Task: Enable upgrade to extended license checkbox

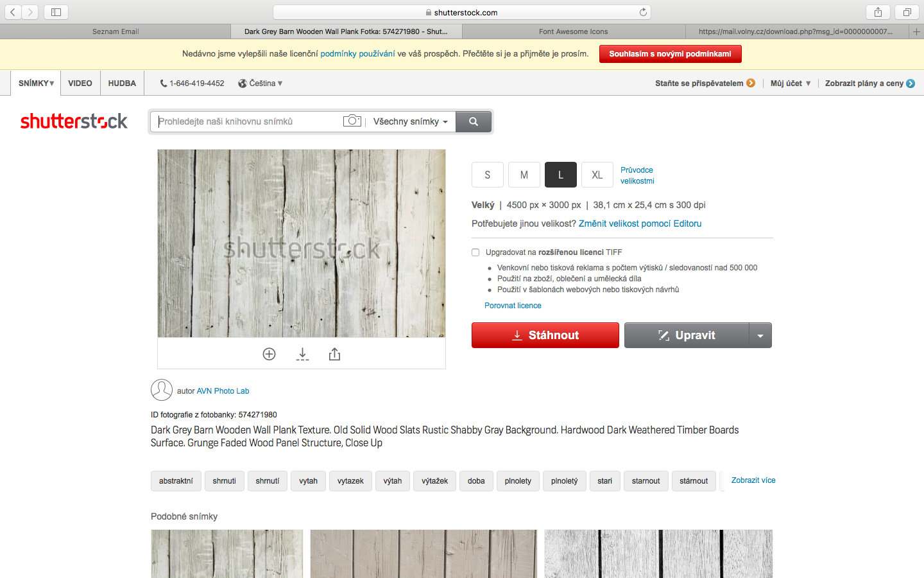Action: (475, 252)
